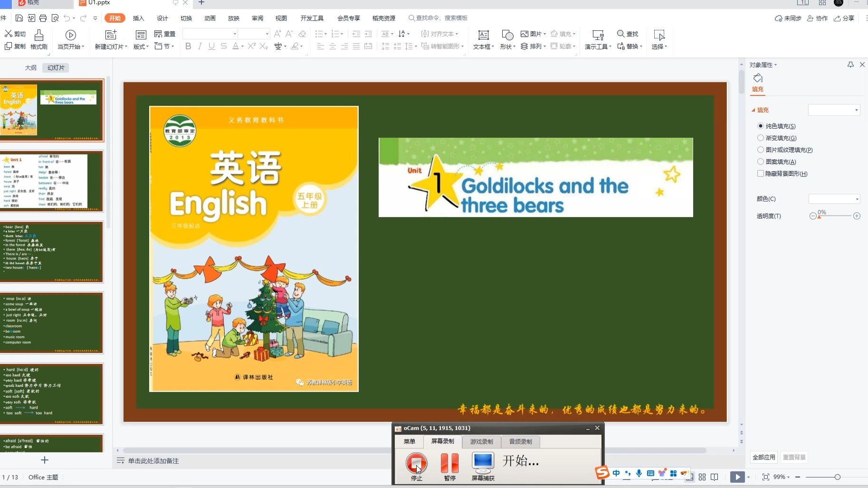Open the Color (颜色) dropdown
This screenshot has width=868, height=488.
[834, 199]
